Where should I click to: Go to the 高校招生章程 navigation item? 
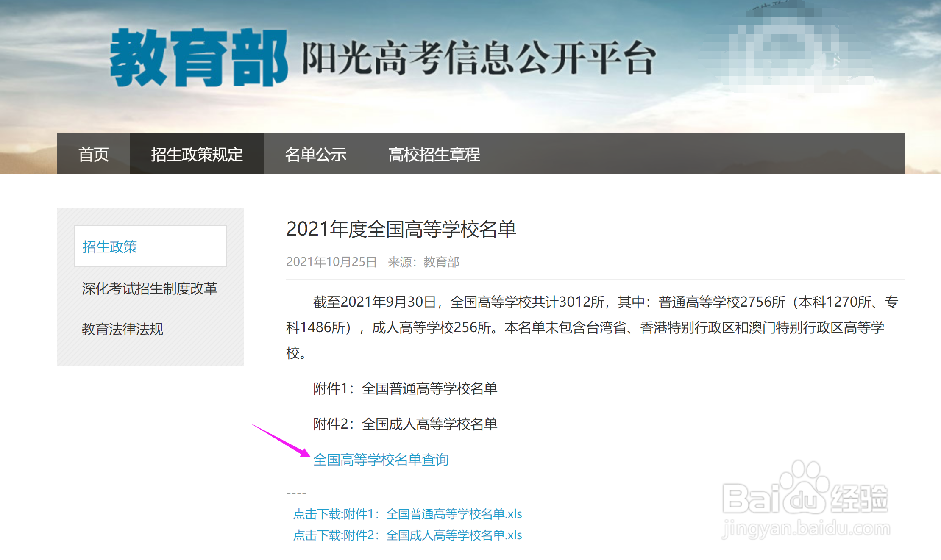(434, 154)
